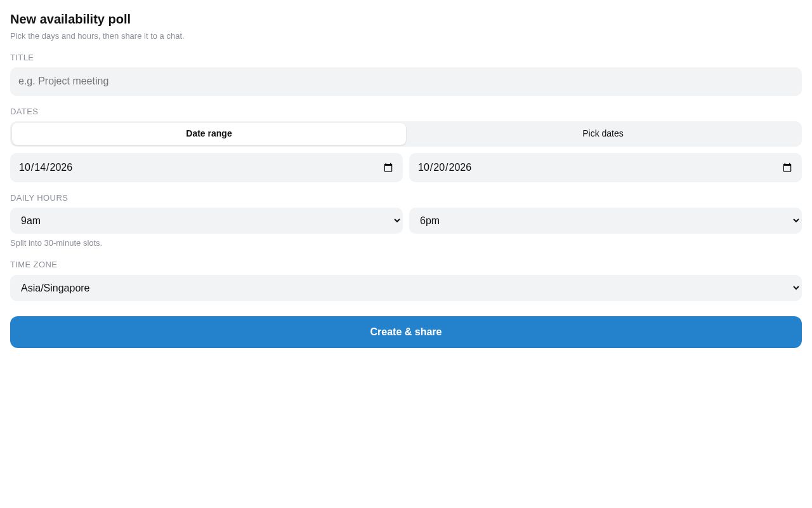812x508 pixels.
Task: Expand the Asia/Singapore time zone dropdown
Action: (406, 288)
